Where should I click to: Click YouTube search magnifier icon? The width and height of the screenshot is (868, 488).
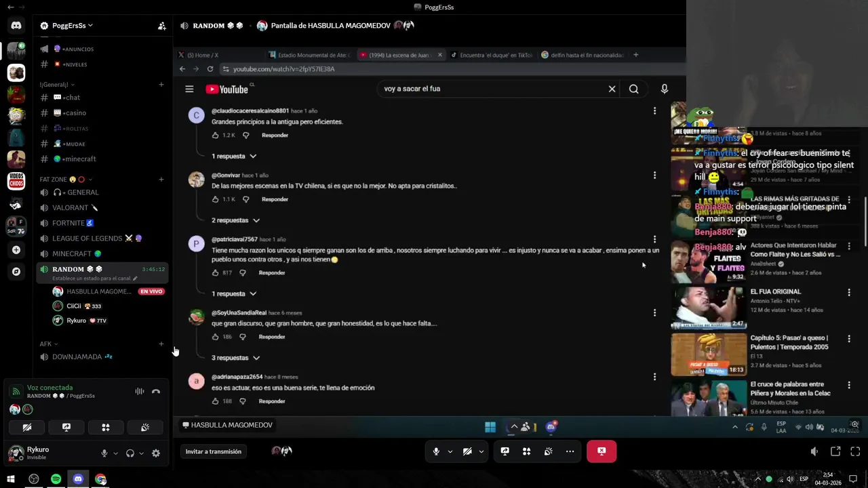point(633,89)
